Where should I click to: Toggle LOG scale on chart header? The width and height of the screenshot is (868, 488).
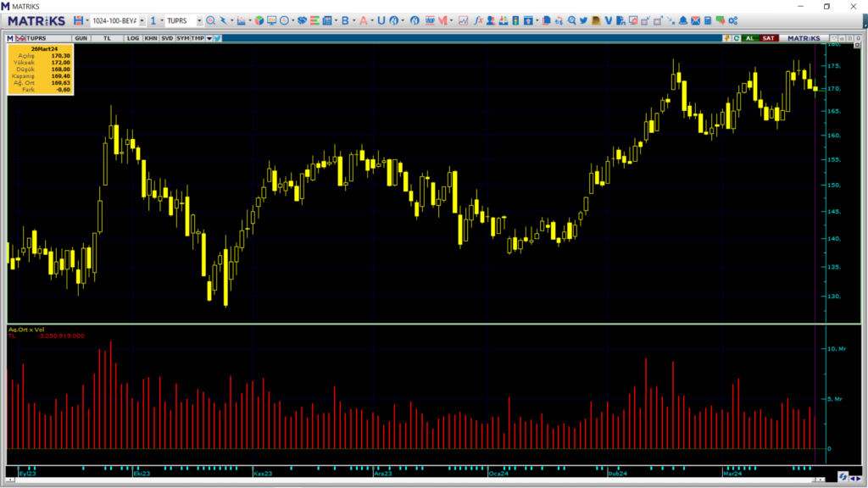[x=133, y=38]
